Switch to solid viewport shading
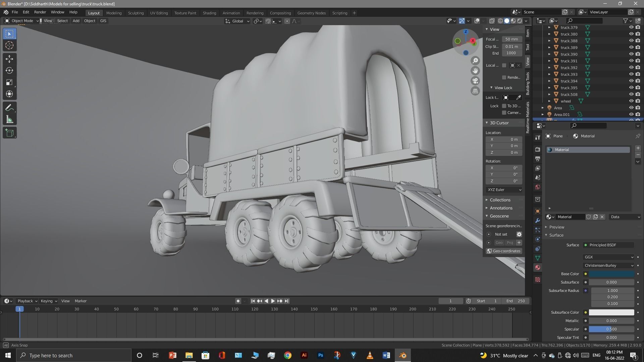 tap(507, 21)
